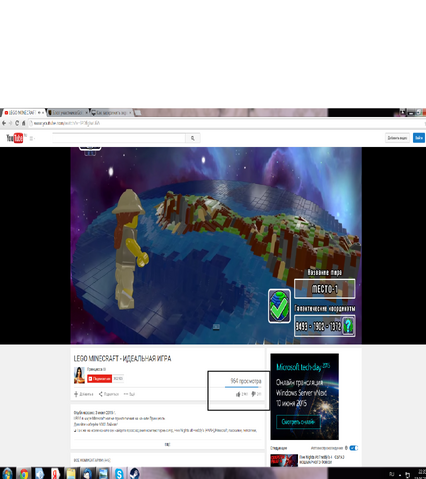The image size is (426, 479).
Task: Open the file explorer folder taskbar icon
Action: (71, 473)
